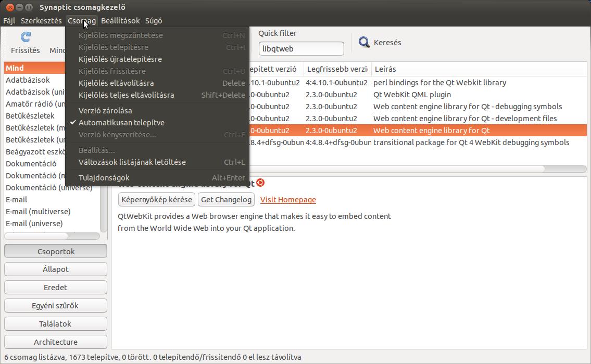Click the Egyéni szűrők button
Screen dimensions: 591x364
(56, 305)
